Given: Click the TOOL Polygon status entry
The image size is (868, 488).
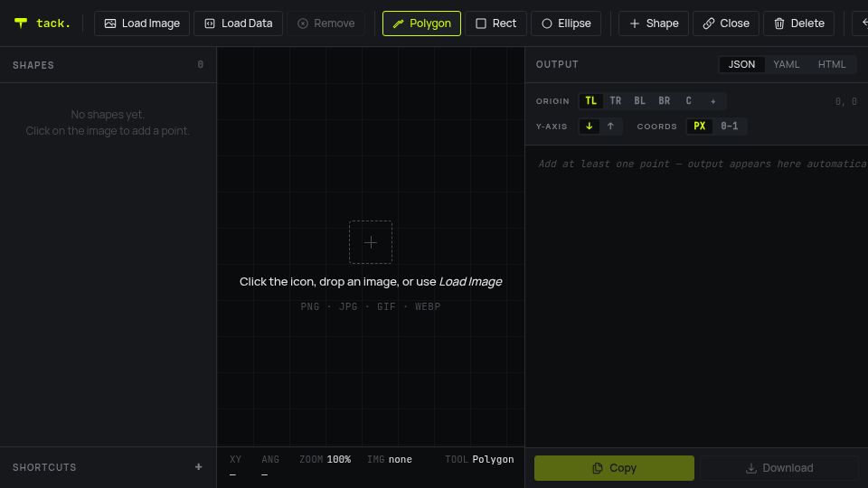Looking at the screenshot, I should pos(479,459).
